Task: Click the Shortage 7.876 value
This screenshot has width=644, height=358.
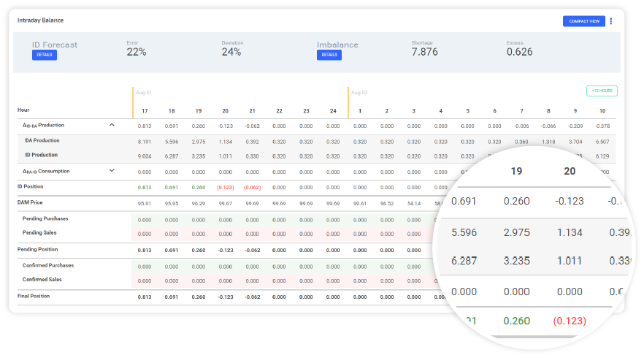Action: tap(424, 52)
